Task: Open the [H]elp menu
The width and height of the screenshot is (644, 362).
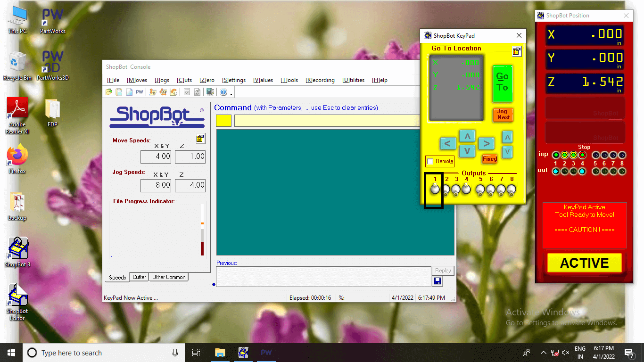Action: click(x=380, y=80)
